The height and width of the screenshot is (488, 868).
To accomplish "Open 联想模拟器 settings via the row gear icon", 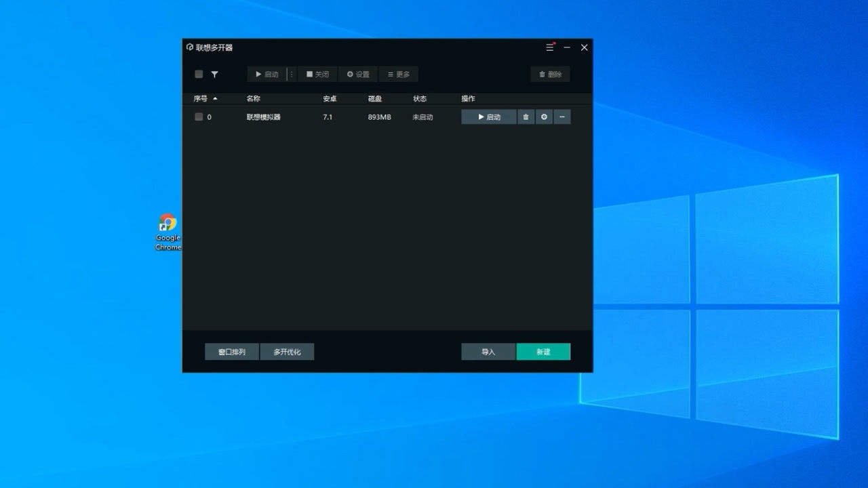I will 544,117.
